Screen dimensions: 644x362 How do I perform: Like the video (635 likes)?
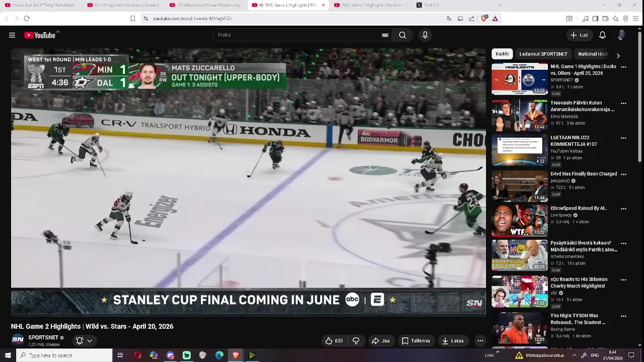coord(334,341)
